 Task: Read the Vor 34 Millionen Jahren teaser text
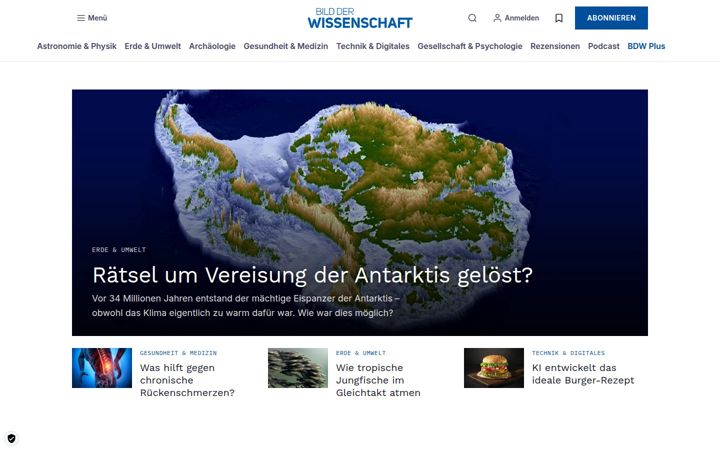pyautogui.click(x=246, y=305)
